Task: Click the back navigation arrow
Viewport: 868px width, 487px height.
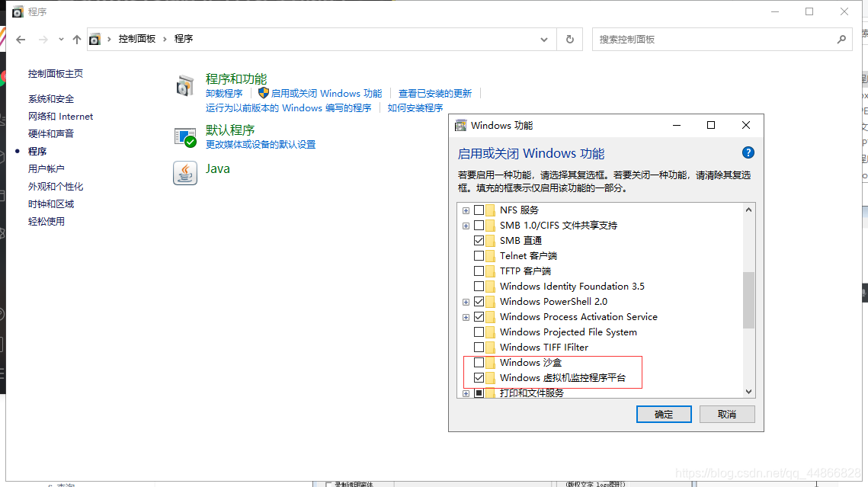Action: coord(21,40)
